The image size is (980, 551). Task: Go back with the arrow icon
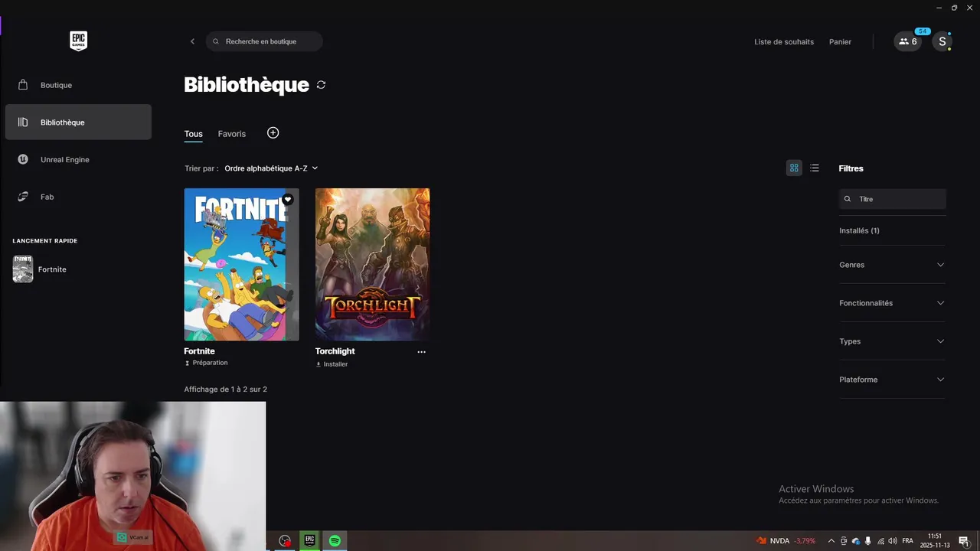coord(192,41)
